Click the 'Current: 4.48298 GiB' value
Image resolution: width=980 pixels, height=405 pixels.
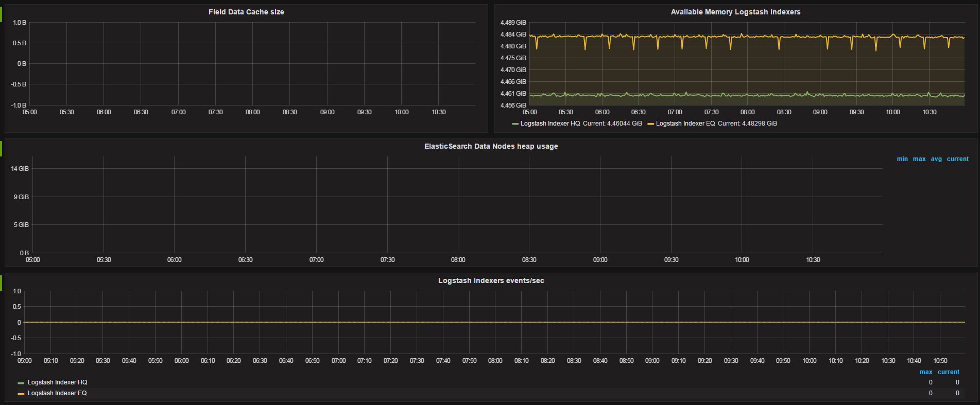point(747,124)
